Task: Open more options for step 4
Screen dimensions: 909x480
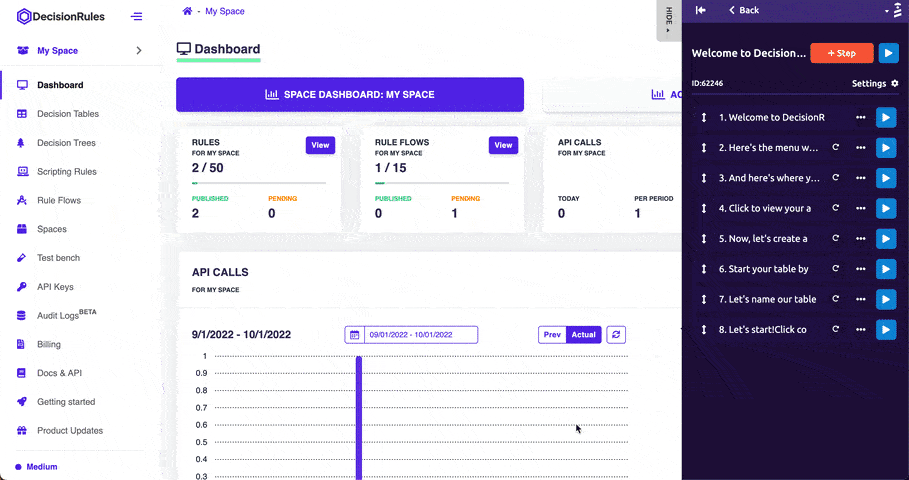Action: click(860, 208)
